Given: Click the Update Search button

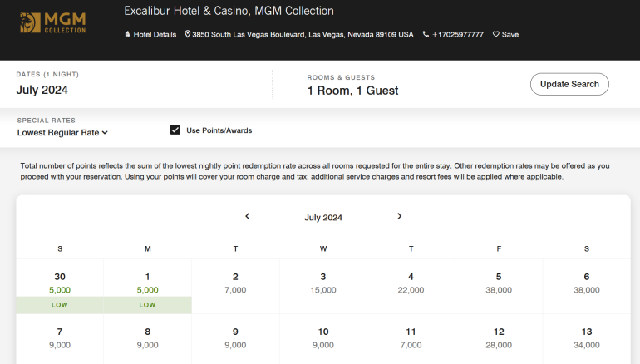Looking at the screenshot, I should click(569, 84).
